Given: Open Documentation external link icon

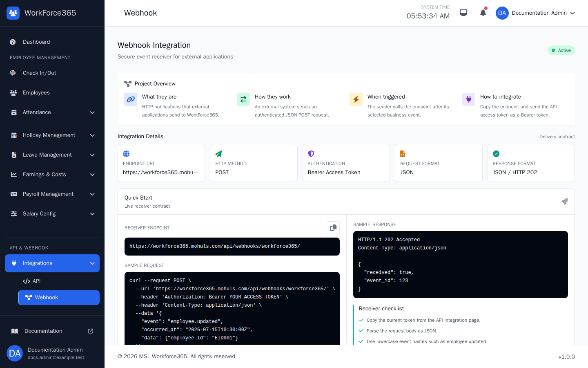Looking at the screenshot, I should click(91, 331).
